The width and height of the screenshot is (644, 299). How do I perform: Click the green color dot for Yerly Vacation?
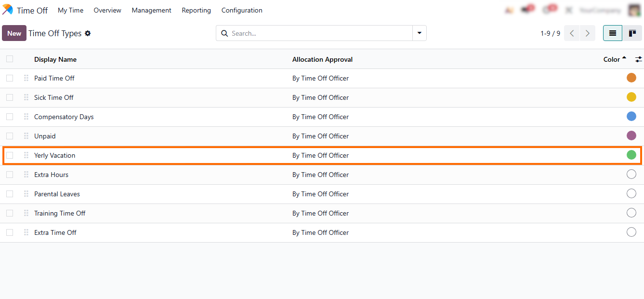click(x=631, y=155)
